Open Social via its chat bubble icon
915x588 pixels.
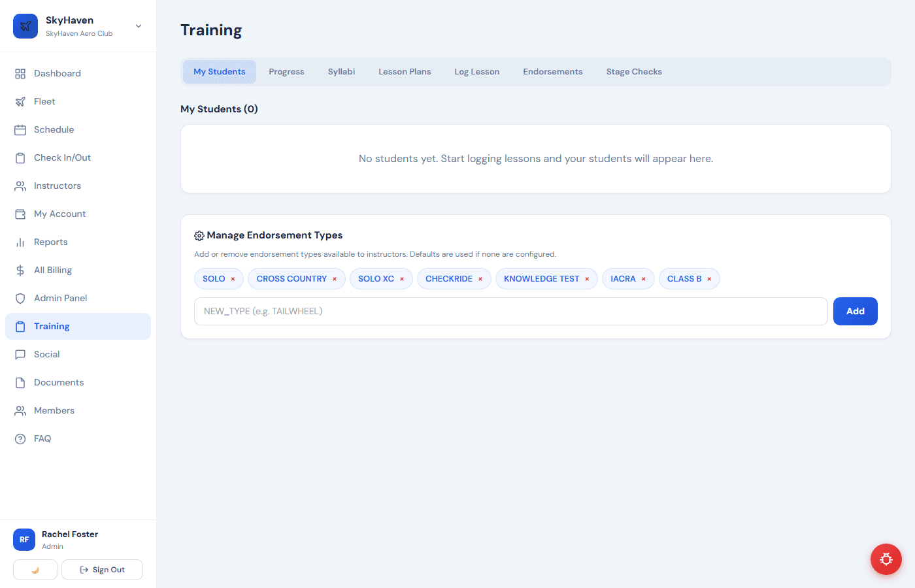(x=20, y=354)
